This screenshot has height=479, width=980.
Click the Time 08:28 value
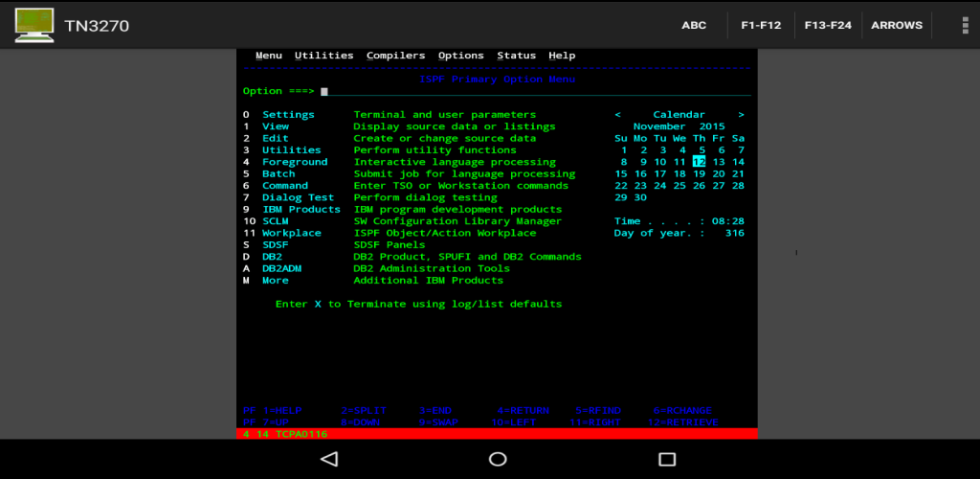pos(728,221)
